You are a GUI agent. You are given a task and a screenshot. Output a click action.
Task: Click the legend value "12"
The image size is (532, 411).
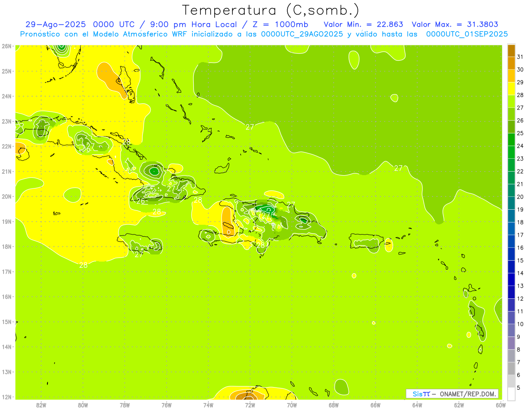520,299
